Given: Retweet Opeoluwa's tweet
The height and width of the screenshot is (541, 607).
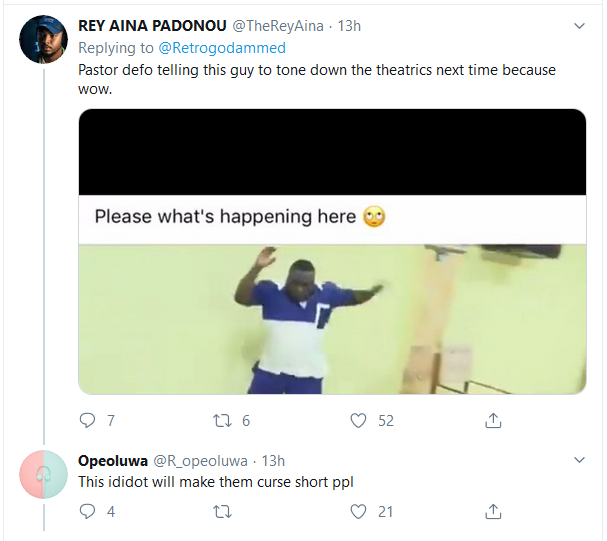Looking at the screenshot, I should click(x=223, y=511).
